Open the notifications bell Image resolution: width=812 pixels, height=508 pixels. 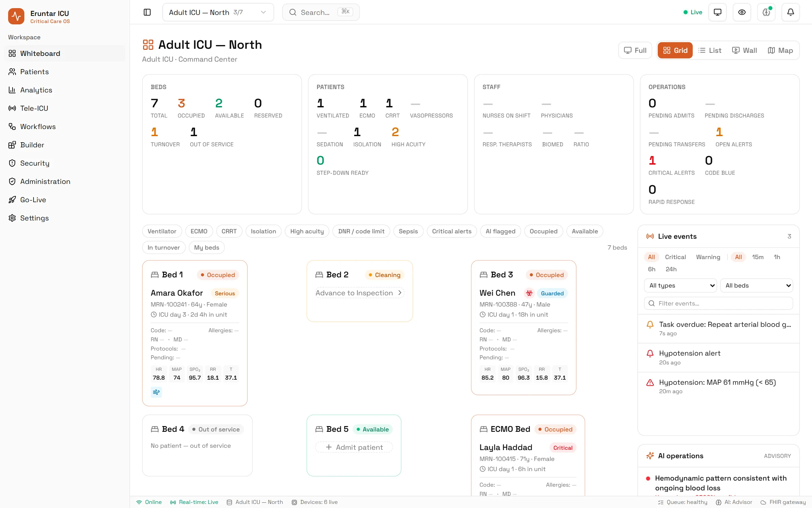pyautogui.click(x=791, y=12)
